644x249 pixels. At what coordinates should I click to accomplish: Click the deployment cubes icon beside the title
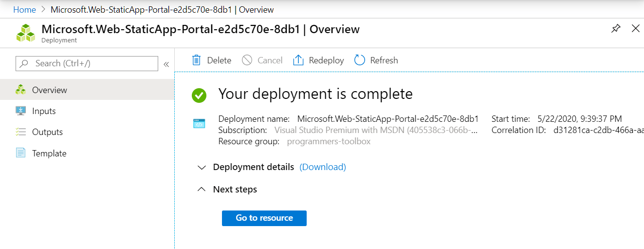(x=26, y=33)
